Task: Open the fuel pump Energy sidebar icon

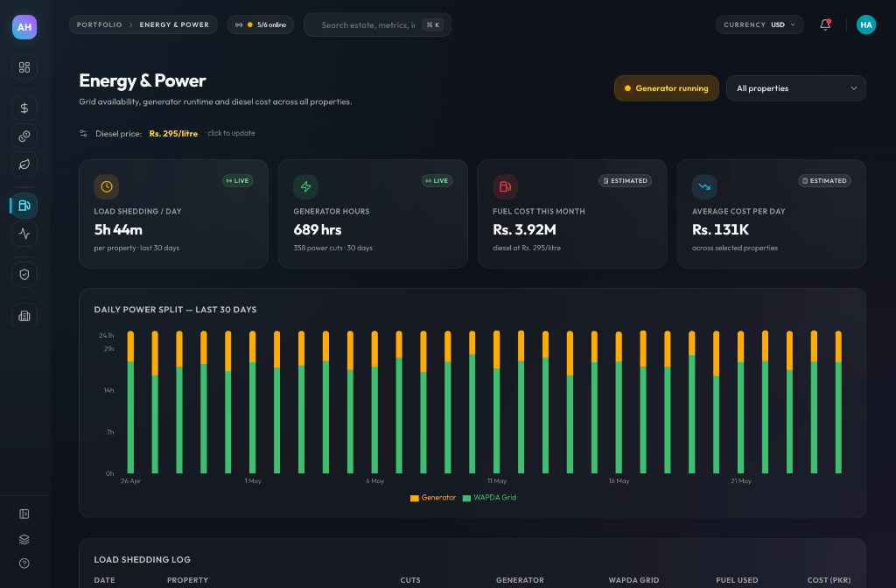Action: point(24,205)
